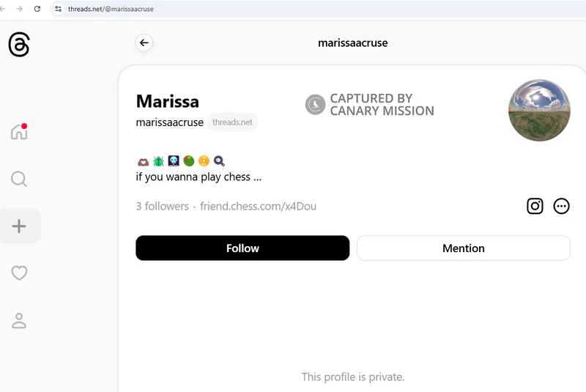
Task: Click 'This profile is private.' text
Action: click(353, 377)
